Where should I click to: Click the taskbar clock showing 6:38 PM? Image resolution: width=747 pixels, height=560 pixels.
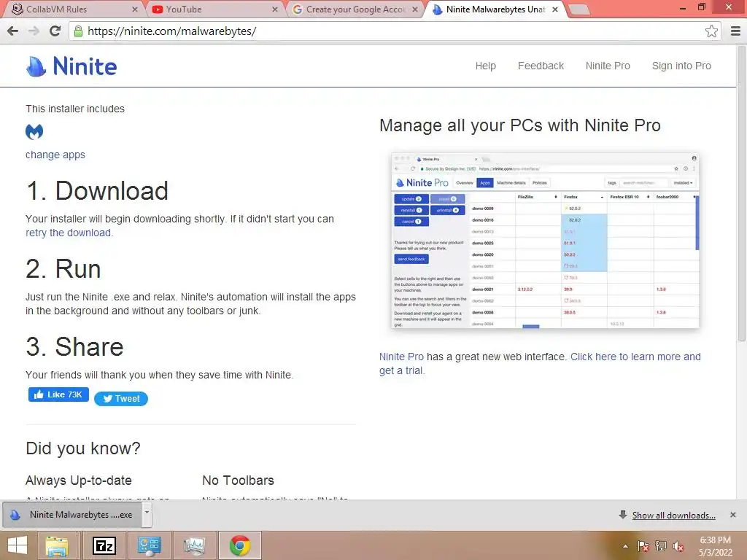coord(715,546)
